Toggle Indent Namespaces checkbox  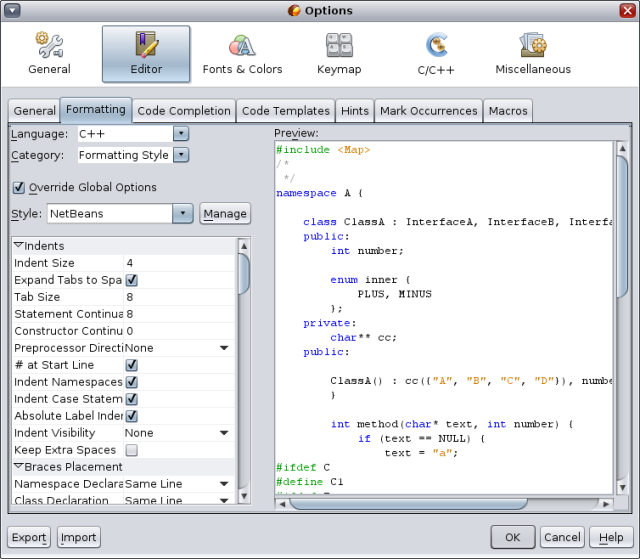pyautogui.click(x=131, y=382)
